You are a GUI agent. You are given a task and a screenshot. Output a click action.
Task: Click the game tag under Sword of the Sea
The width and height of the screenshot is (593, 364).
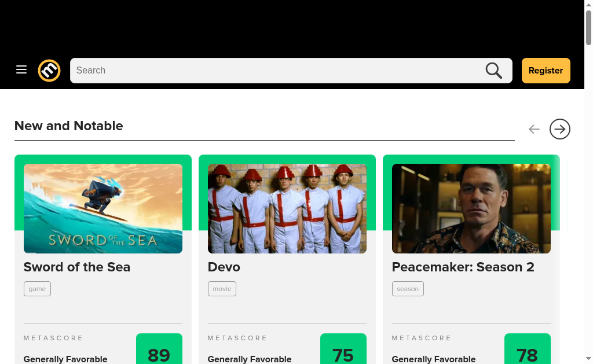[x=37, y=289]
